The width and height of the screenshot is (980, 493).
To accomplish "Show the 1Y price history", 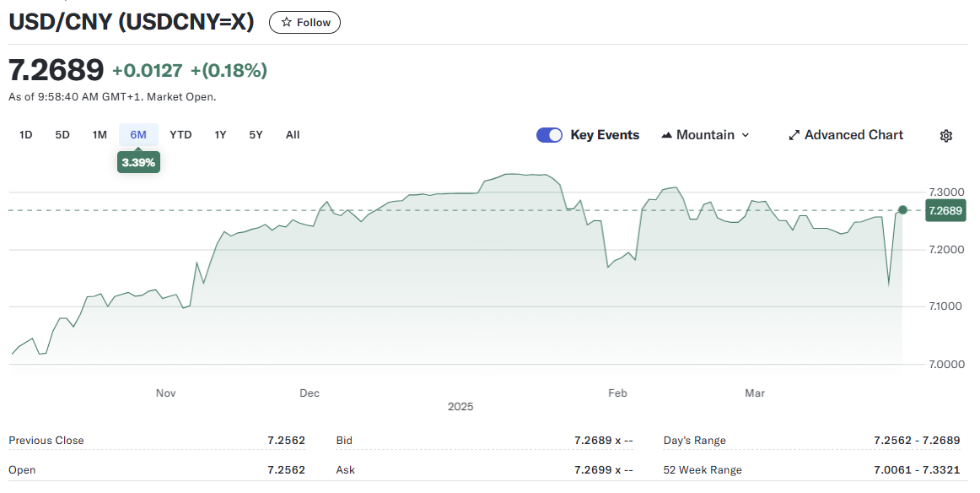I will tap(220, 135).
